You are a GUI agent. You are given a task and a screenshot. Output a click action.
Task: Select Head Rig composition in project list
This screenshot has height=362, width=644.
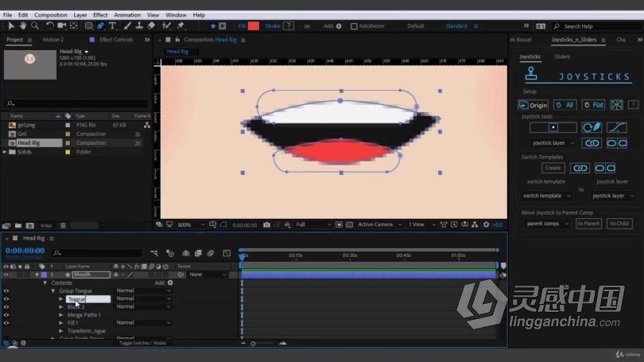point(29,143)
